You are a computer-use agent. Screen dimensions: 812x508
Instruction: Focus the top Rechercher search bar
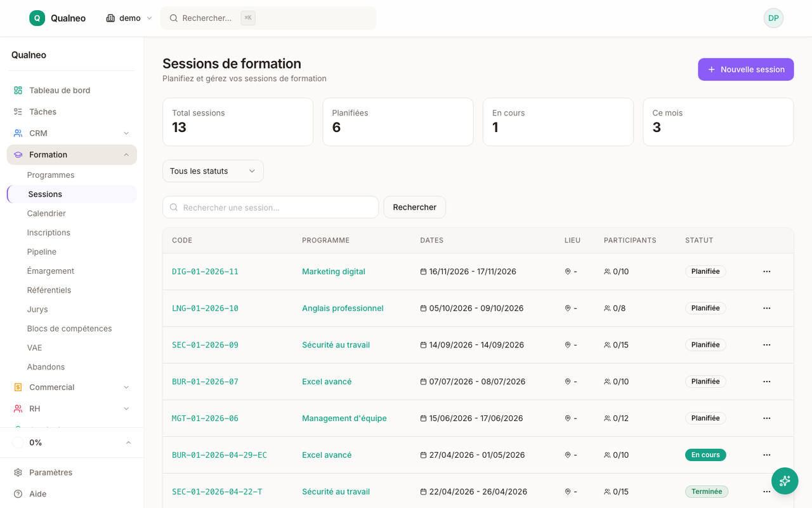[268, 18]
